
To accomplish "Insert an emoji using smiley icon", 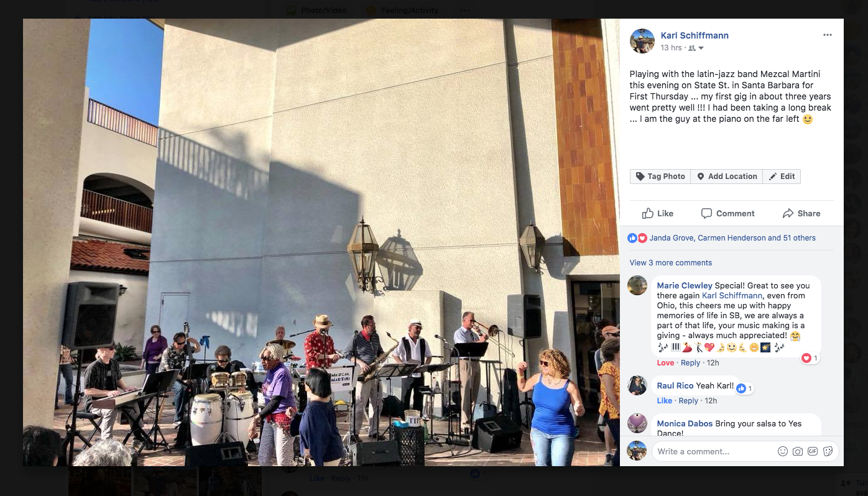I will click(x=783, y=451).
